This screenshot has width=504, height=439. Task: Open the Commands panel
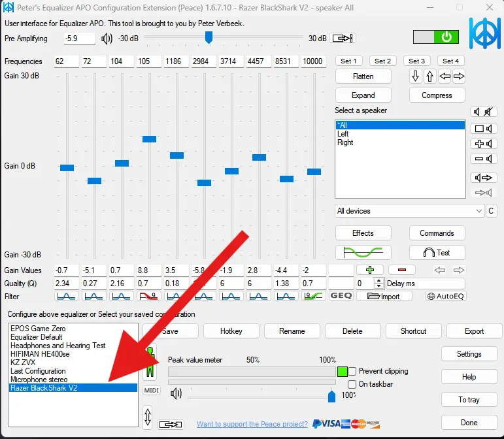437,233
